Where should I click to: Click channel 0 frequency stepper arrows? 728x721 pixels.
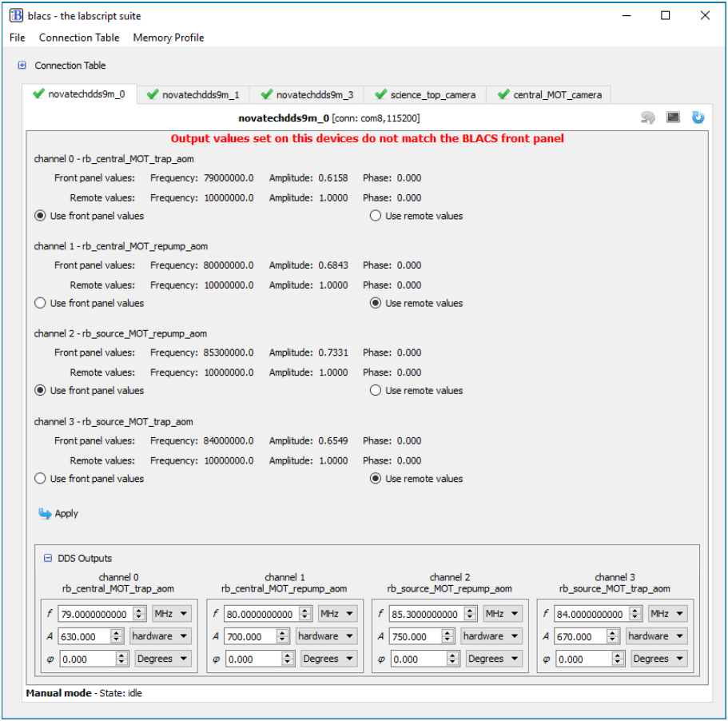pyautogui.click(x=139, y=614)
